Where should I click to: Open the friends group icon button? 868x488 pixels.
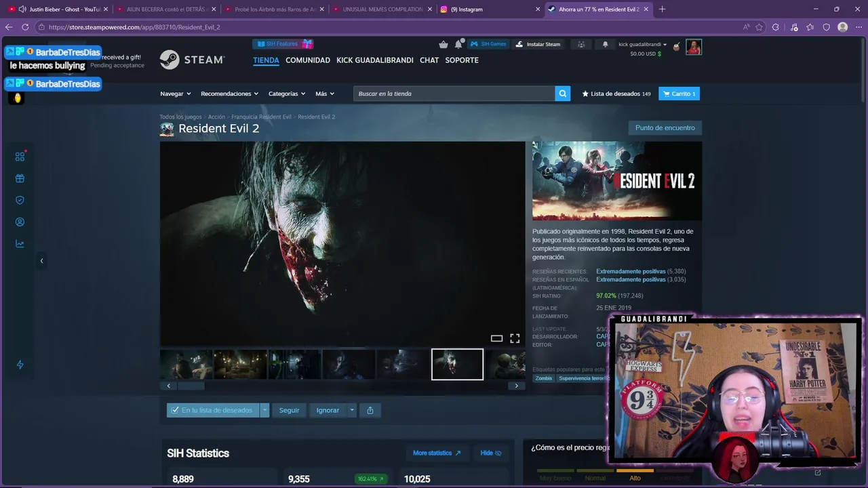(581, 44)
